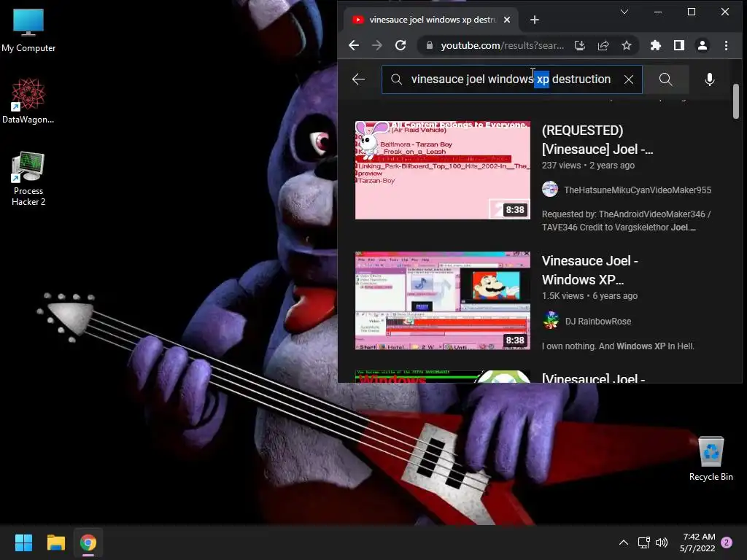Toggle Chrome side panel

pos(679,45)
